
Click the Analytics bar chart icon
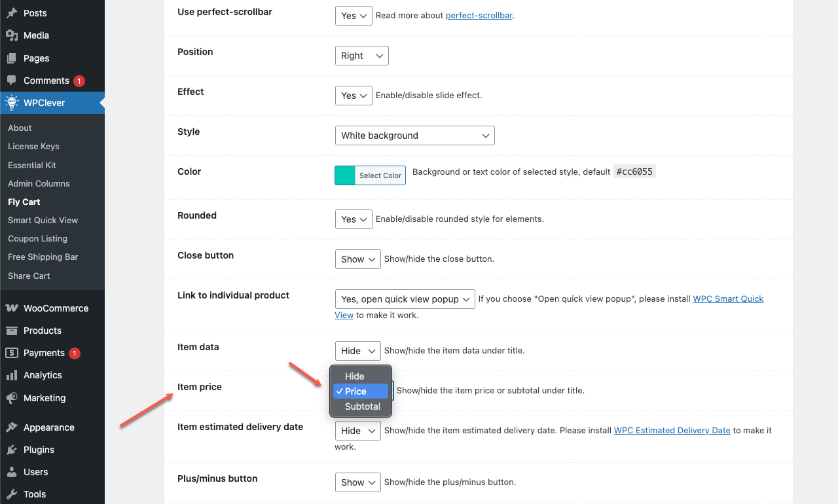tap(12, 375)
